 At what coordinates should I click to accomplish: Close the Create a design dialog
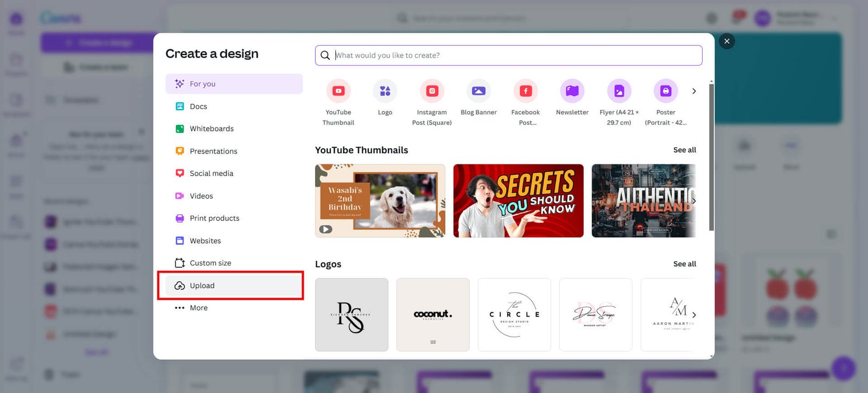tap(726, 41)
